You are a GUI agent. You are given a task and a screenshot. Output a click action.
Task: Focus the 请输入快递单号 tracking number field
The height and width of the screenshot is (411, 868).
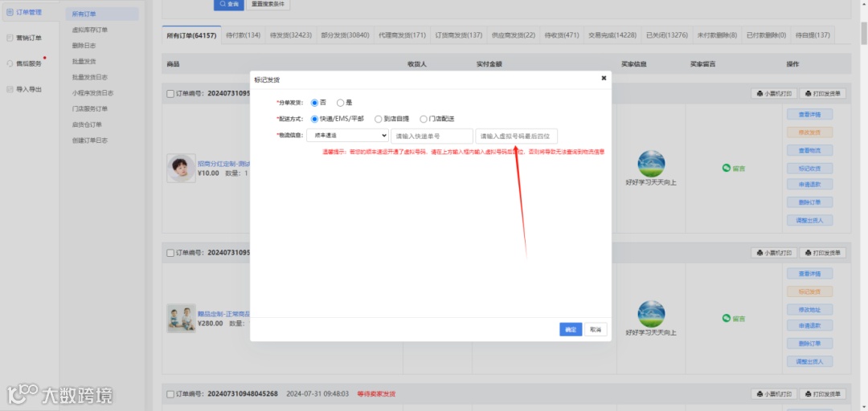pos(432,136)
